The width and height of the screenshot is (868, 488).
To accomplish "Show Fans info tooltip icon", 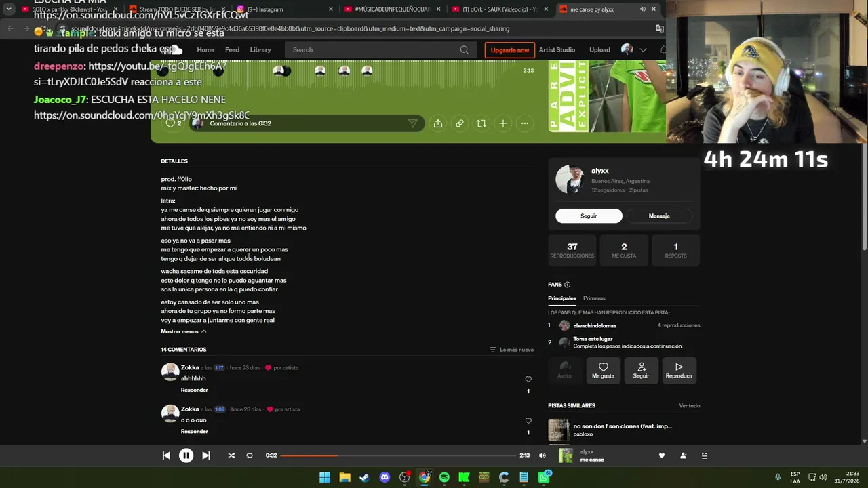I will click(x=568, y=285).
